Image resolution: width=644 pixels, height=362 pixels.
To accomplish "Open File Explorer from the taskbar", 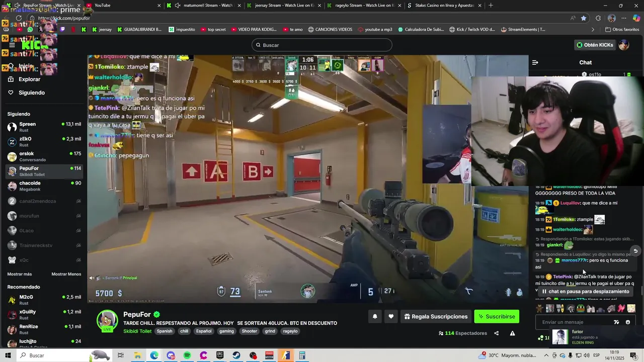I will (137, 355).
